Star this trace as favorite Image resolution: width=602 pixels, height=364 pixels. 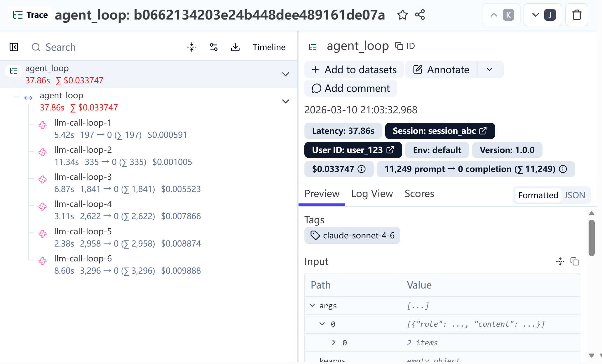click(402, 15)
